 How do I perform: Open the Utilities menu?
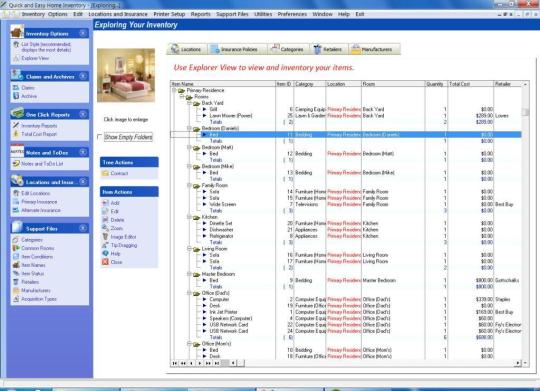[263, 14]
